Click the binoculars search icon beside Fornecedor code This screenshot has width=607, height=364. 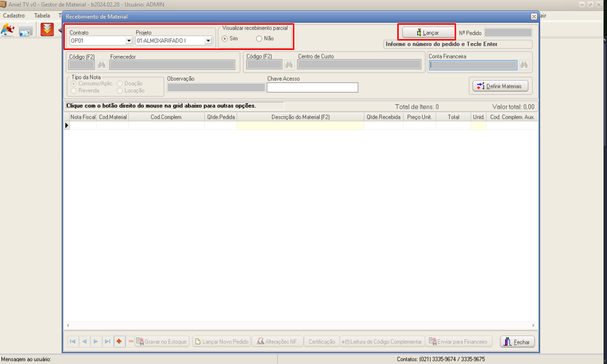(x=102, y=65)
